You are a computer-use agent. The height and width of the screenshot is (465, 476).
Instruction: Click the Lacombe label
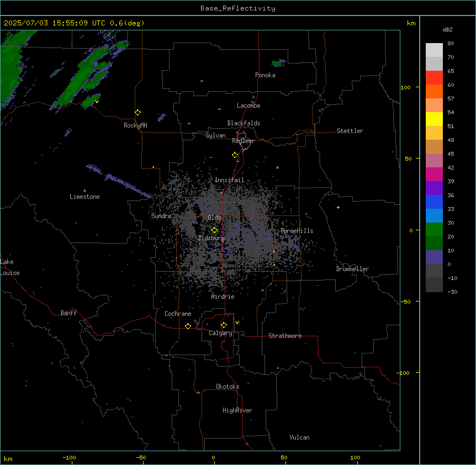point(248,105)
